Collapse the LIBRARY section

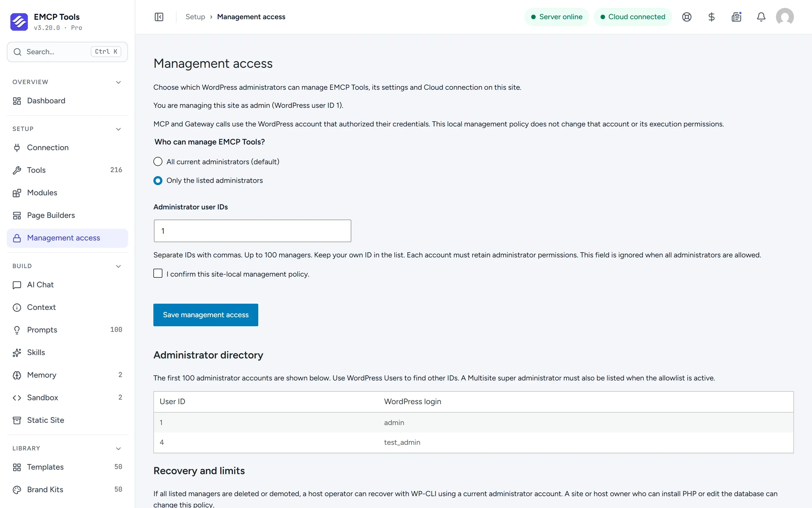[118, 448]
